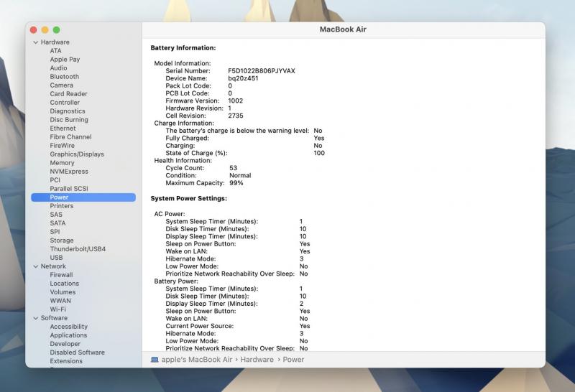Select Thunderbolt/USB4 in the sidebar
575x392 pixels.
click(x=78, y=249)
